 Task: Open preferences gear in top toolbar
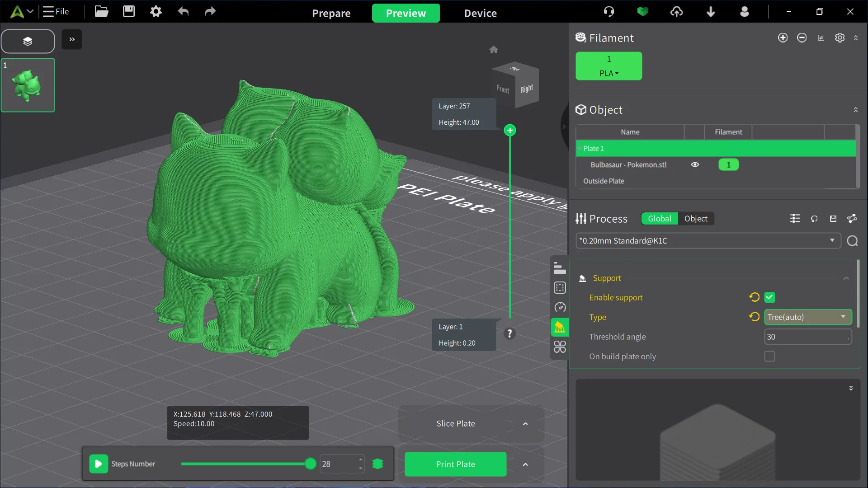(156, 11)
